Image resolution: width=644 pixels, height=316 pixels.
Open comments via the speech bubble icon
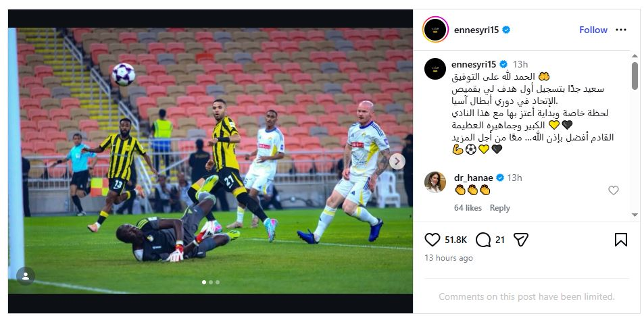(x=483, y=239)
